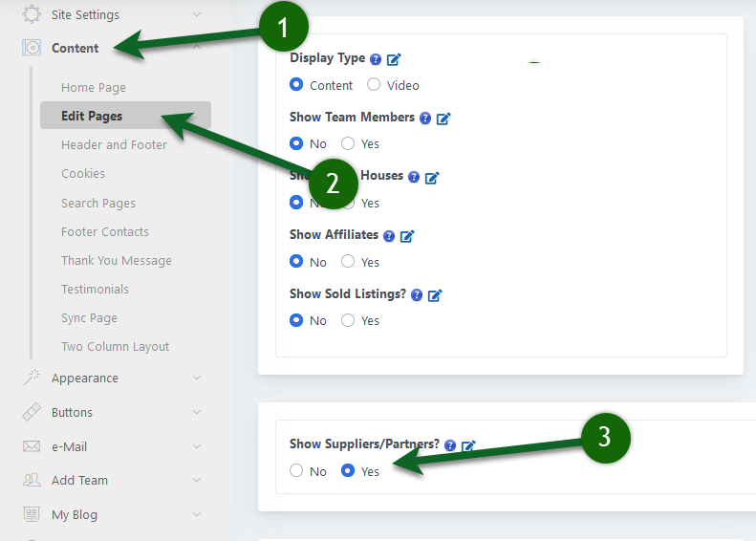Choose No for Show Suppliers/Partners
Viewport: 756px width, 541px height.
[296, 471]
